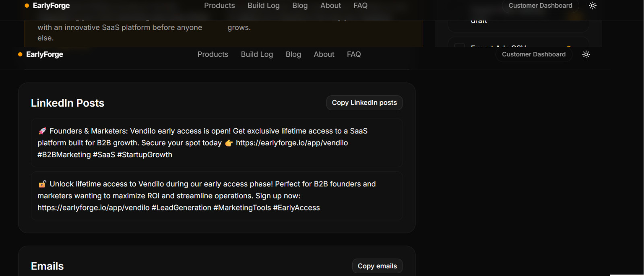The height and width of the screenshot is (276, 644).
Task: Open Products in the second header
Action: point(213,54)
